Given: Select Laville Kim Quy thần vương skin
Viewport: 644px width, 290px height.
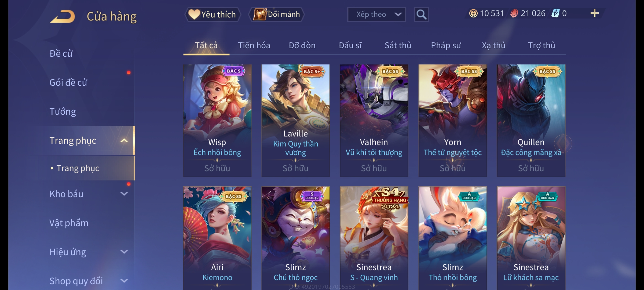Looking at the screenshot, I should 295,121.
